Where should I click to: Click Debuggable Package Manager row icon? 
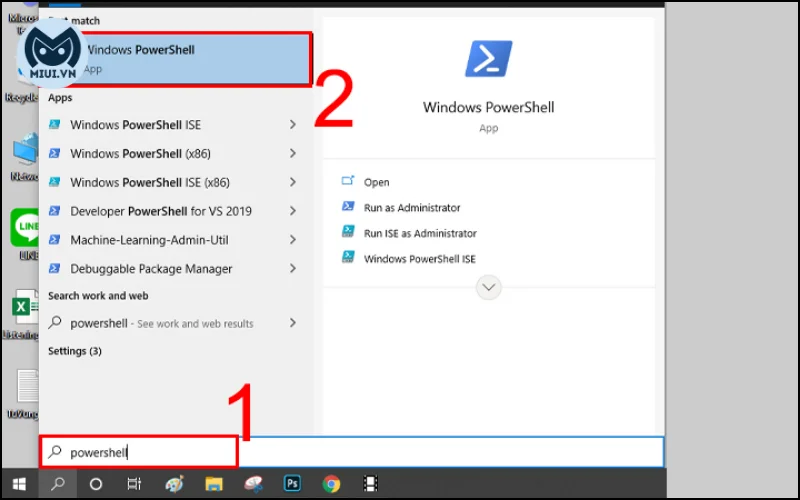pyautogui.click(x=55, y=268)
